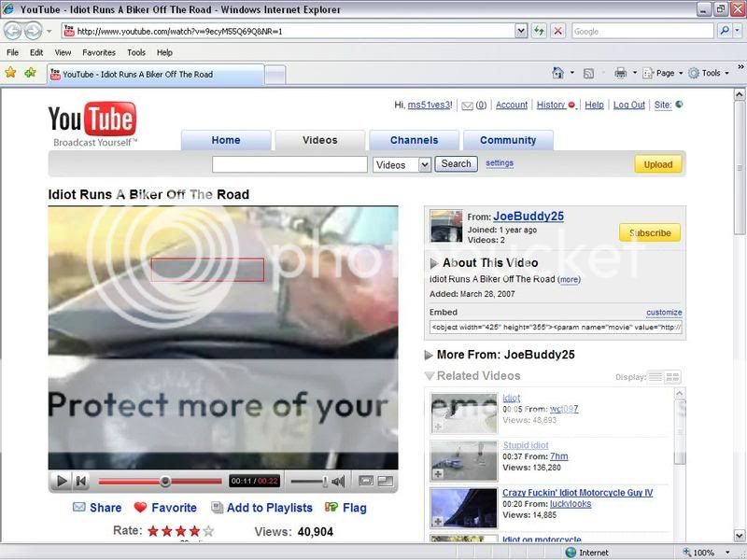Click the Print icon in the toolbar
747x560 pixels.
tap(620, 73)
